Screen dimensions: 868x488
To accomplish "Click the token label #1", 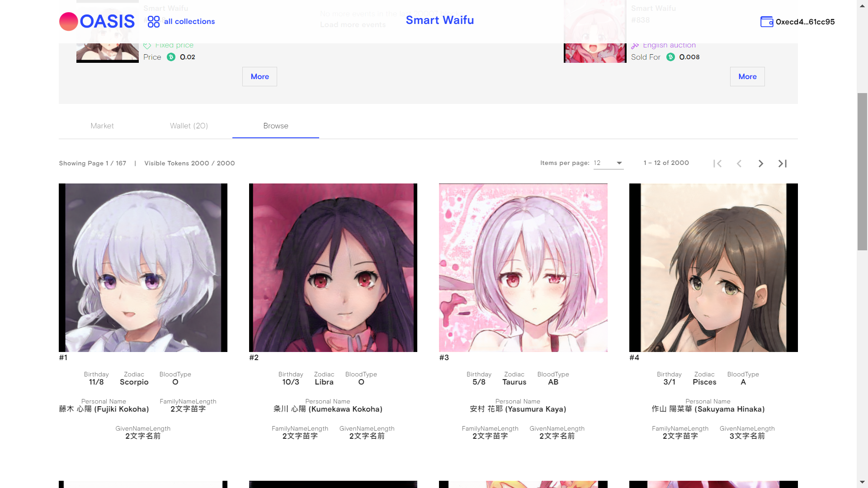I will [63, 358].
